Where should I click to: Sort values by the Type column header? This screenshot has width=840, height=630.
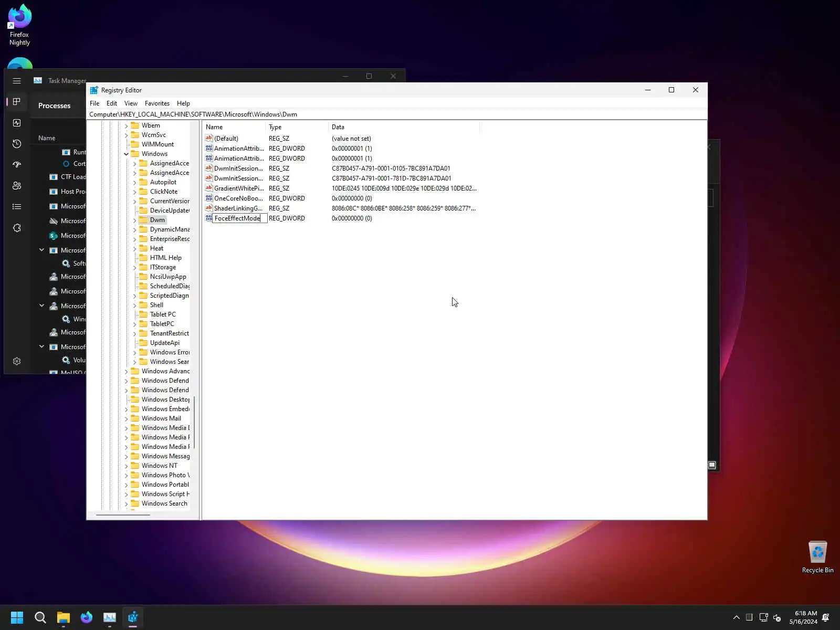(x=297, y=127)
